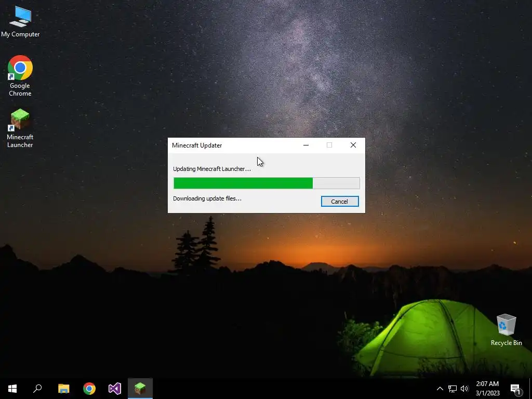Click the disabled maximize button in Minecraft Updater
The height and width of the screenshot is (399, 532).
coord(329,145)
